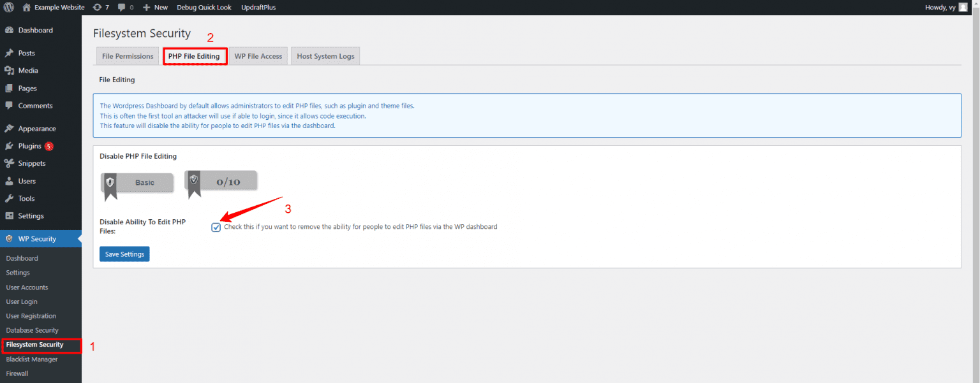The width and height of the screenshot is (980, 383).
Task: Open the Snippets menu item
Action: (31, 163)
